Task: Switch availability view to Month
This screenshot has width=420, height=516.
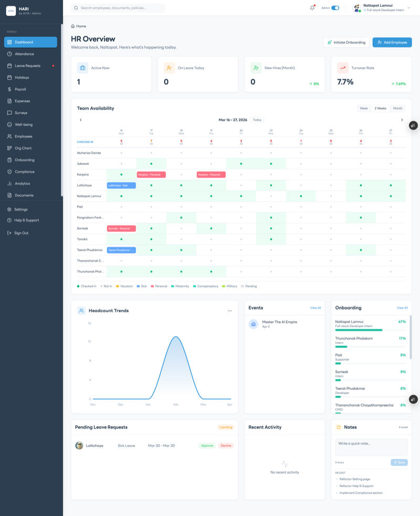Action: (x=397, y=108)
